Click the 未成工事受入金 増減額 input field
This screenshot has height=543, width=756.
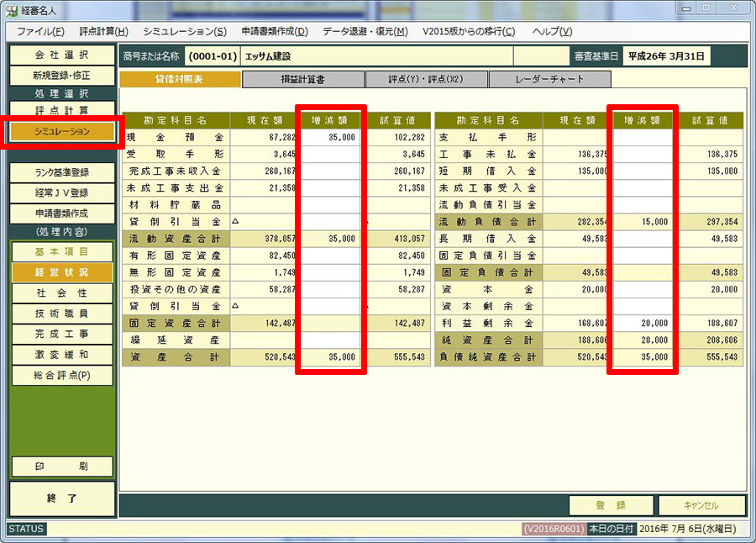click(x=643, y=188)
